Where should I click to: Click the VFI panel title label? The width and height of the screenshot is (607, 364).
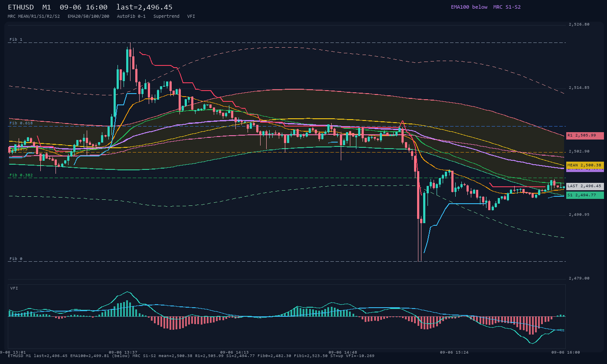coord(14,288)
